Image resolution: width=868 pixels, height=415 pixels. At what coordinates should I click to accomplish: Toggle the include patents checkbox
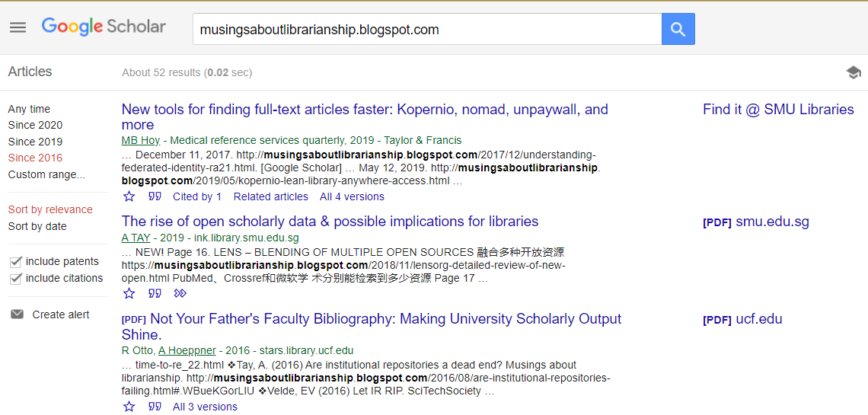pyautogui.click(x=15, y=262)
